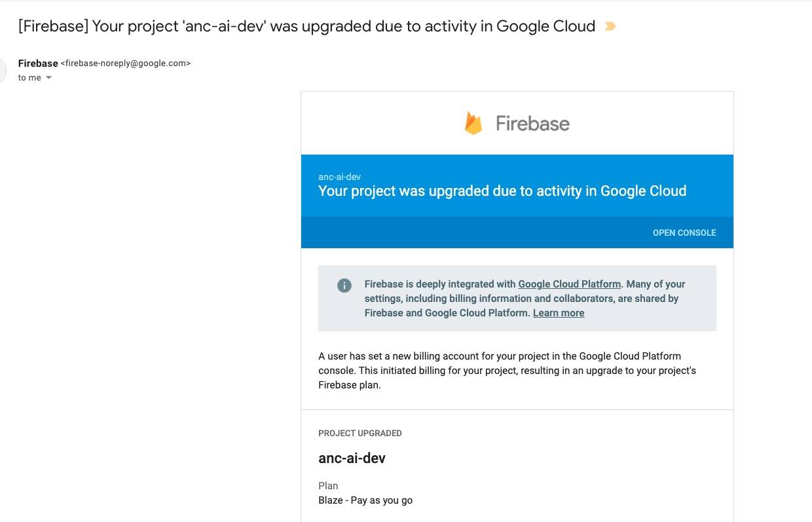
Task: Open the Firebase console via OPEN CONSOLE
Action: [x=684, y=233]
